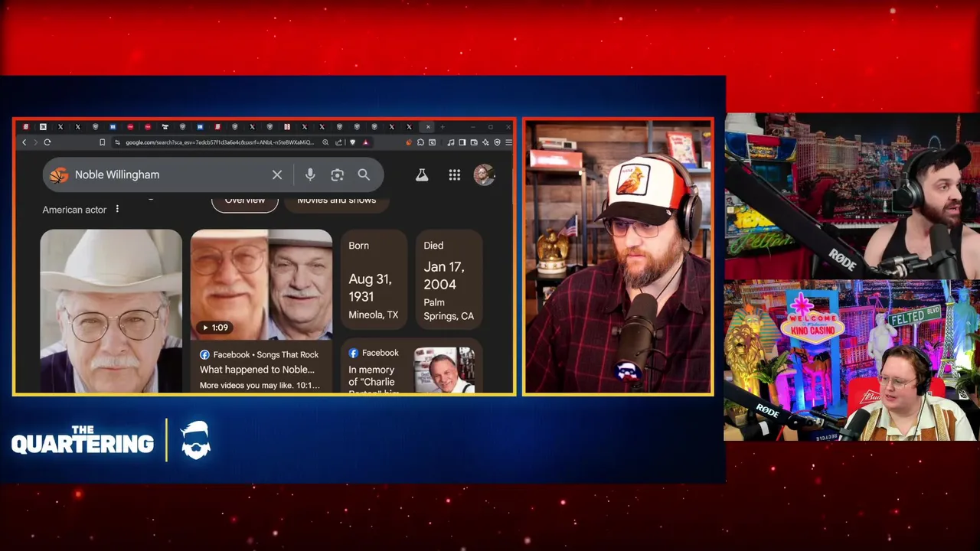Open the site settings icon beside the URL

click(117, 142)
